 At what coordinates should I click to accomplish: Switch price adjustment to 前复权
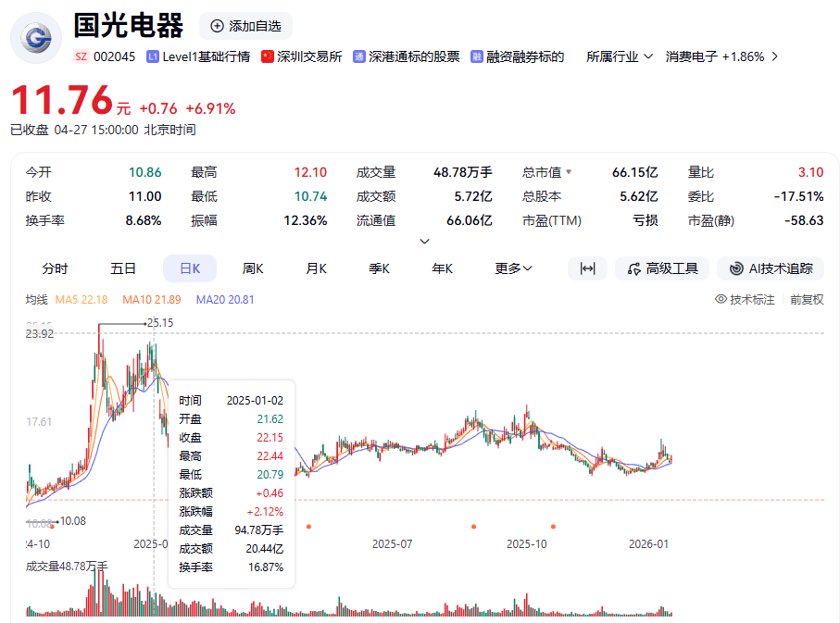(x=805, y=299)
